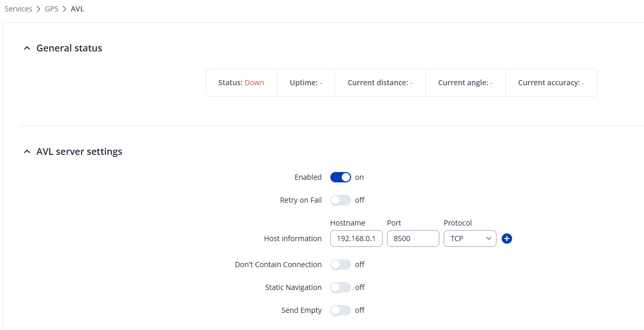This screenshot has height=330, width=644.
Task: Go to Services in the breadcrumb
Action: [18, 9]
